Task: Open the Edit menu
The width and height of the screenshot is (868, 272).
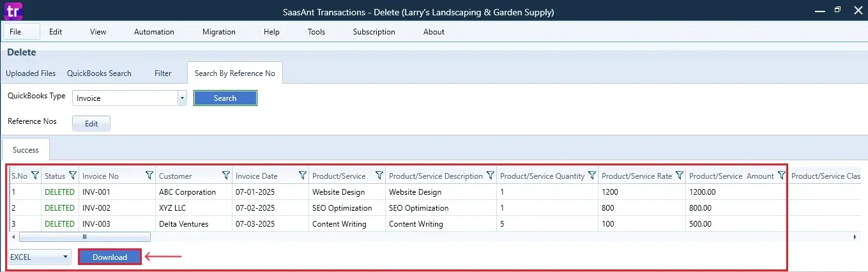Action: coord(56,32)
